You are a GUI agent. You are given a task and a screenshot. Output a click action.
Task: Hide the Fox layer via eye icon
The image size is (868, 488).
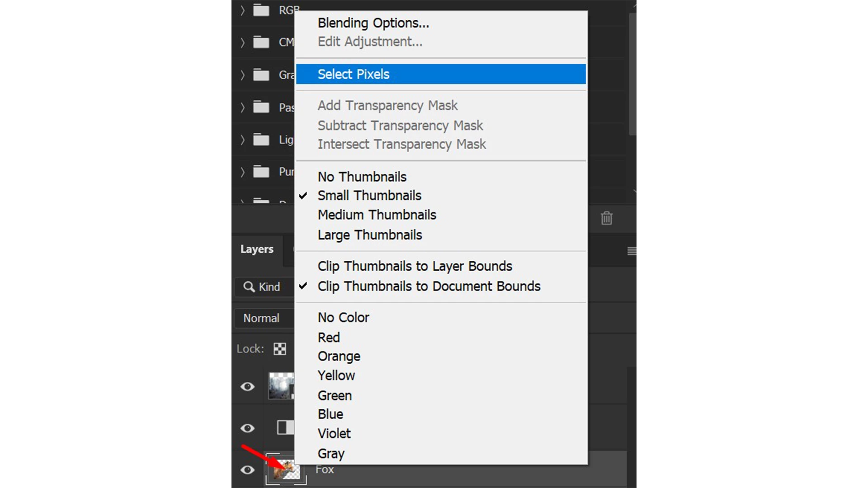[247, 470]
